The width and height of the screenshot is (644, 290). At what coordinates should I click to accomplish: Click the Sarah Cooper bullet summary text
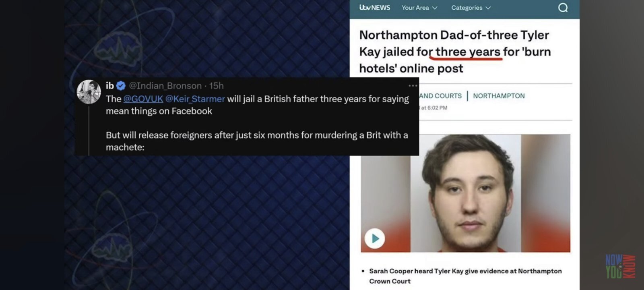(465, 276)
